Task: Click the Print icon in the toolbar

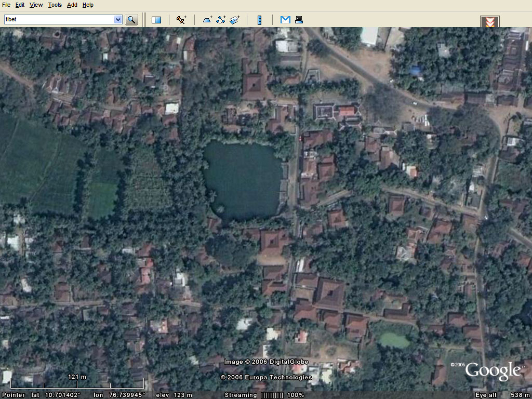Action: coord(299,20)
